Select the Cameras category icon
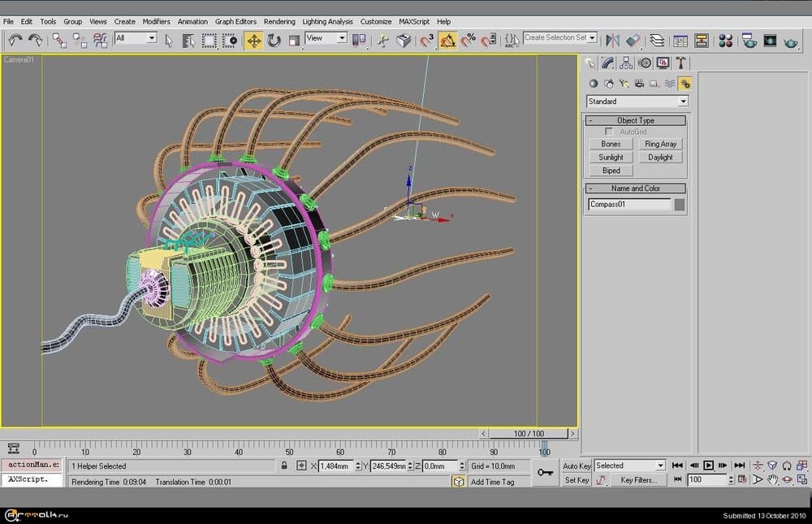 (640, 83)
